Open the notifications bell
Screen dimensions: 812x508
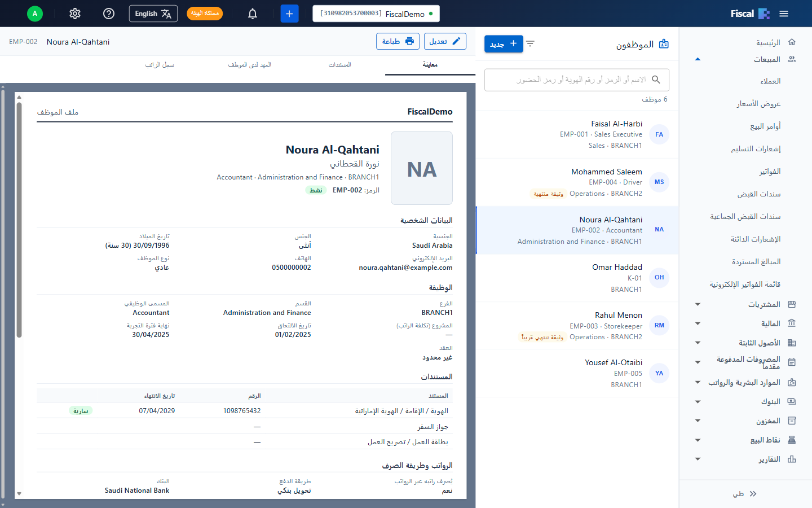pos(253,14)
